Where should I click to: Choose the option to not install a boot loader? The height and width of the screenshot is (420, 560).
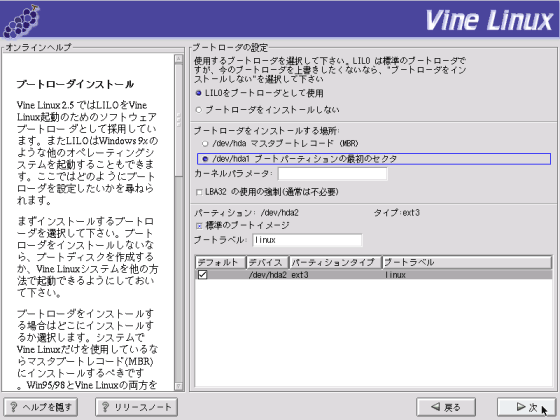[x=199, y=110]
